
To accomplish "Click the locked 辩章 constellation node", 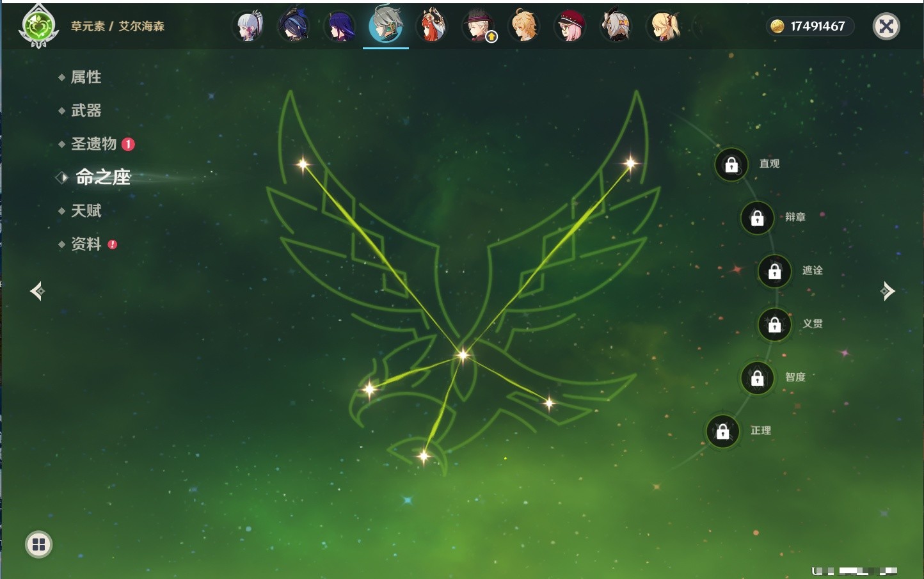I will (757, 218).
